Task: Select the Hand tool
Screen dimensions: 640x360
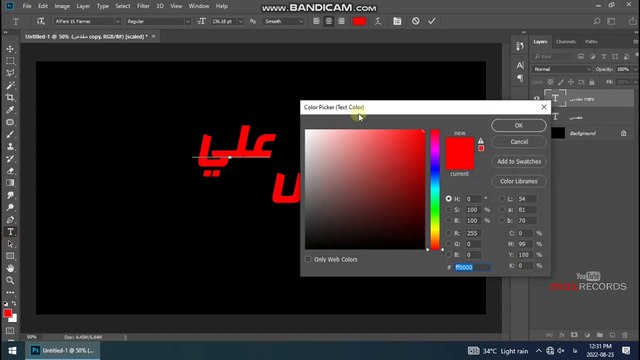Action: (x=10, y=268)
